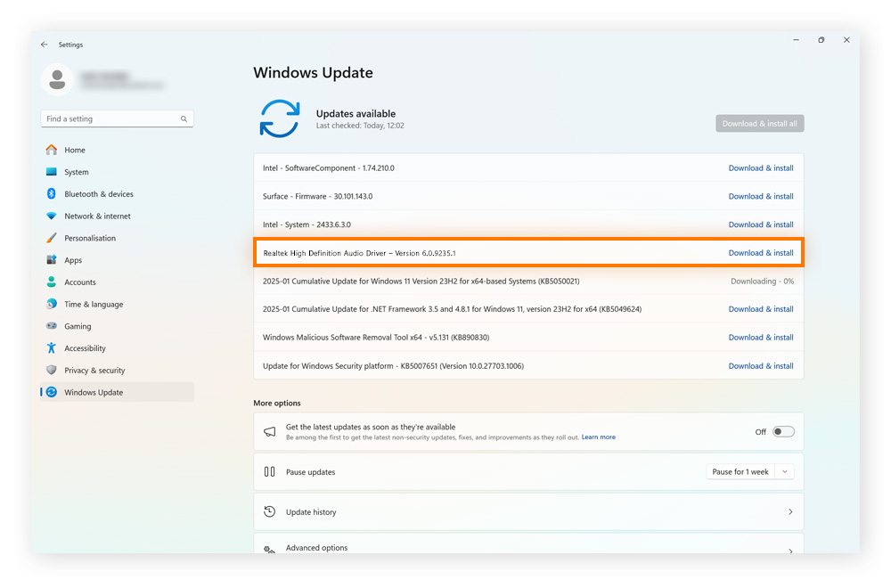Open Time & language settings
Image resolution: width=891 pixels, height=588 pixels.
(117, 304)
